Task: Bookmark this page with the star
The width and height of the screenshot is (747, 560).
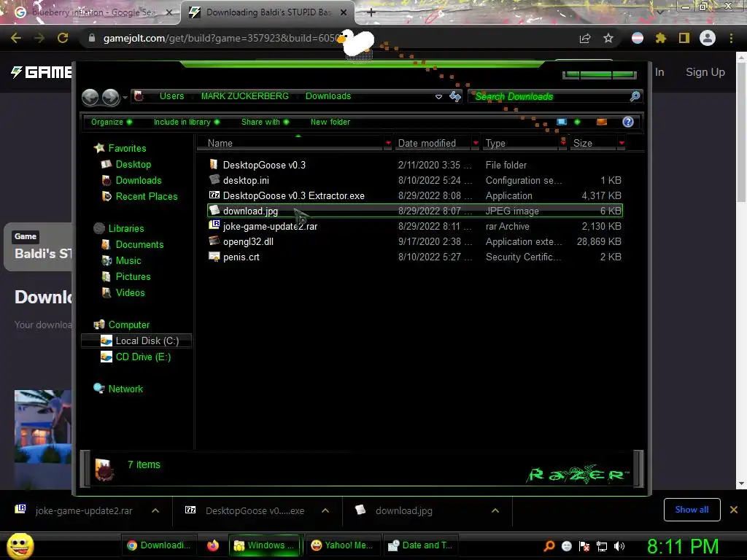Action: (x=608, y=38)
